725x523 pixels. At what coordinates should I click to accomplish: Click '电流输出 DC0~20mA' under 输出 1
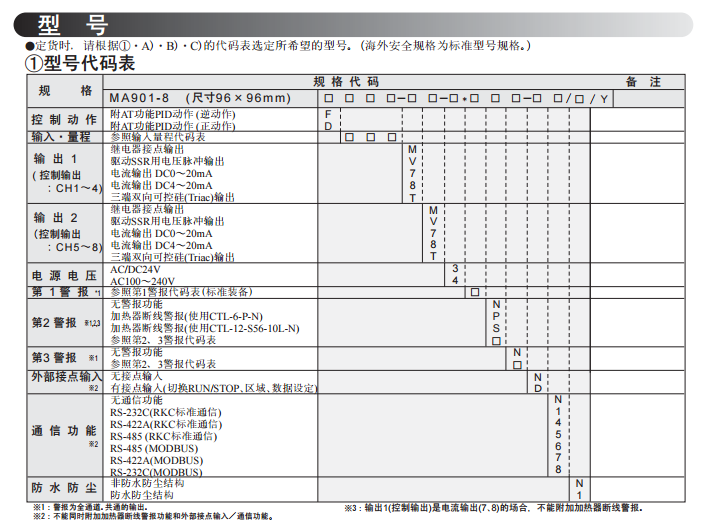click(161, 173)
